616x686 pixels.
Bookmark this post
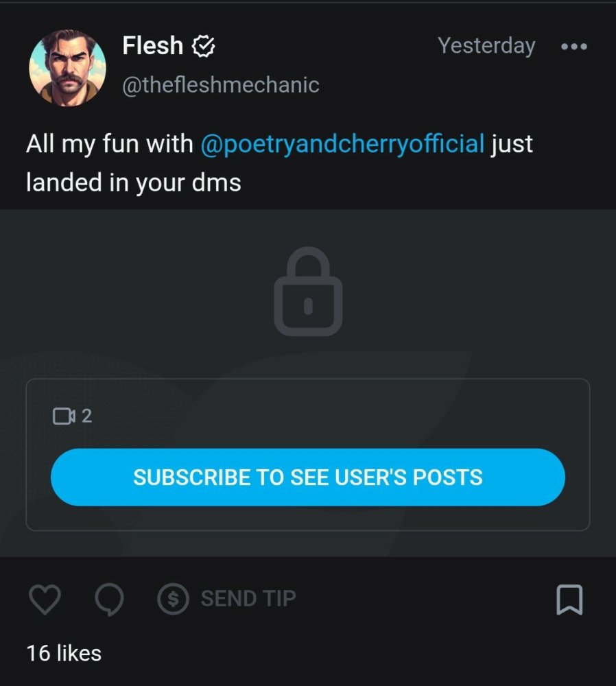[x=569, y=600]
